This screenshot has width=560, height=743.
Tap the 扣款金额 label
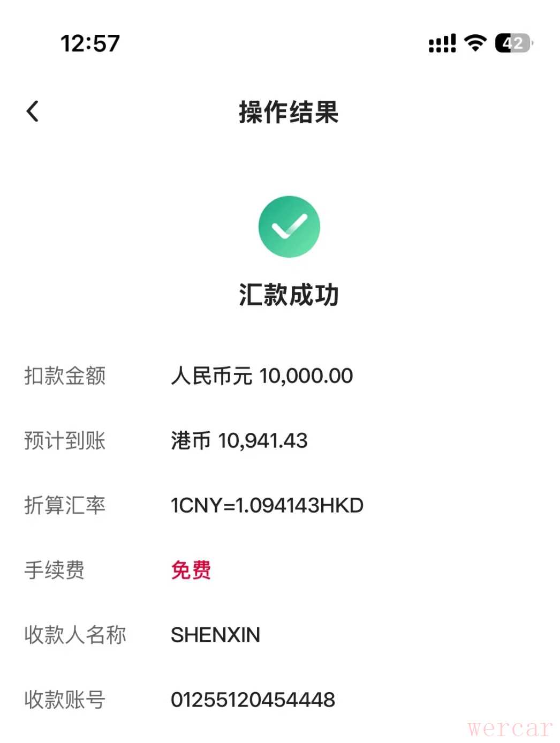(x=65, y=376)
